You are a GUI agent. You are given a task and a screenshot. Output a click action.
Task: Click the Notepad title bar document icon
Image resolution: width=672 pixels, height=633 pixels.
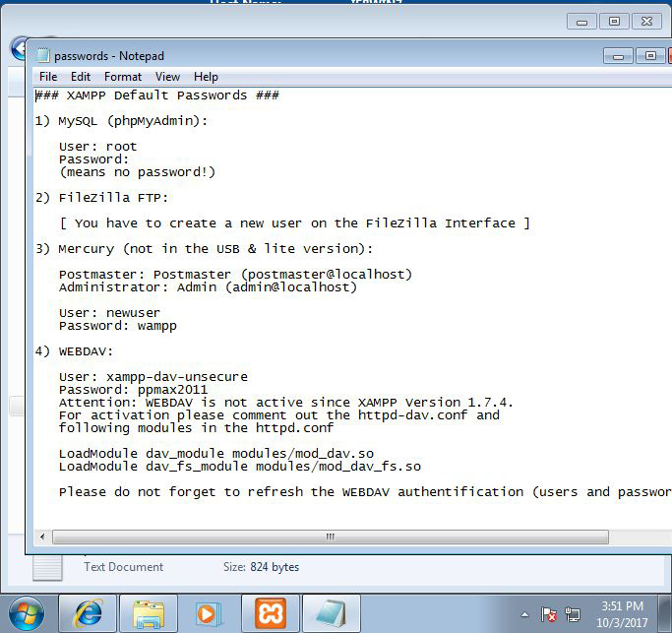(x=42, y=56)
